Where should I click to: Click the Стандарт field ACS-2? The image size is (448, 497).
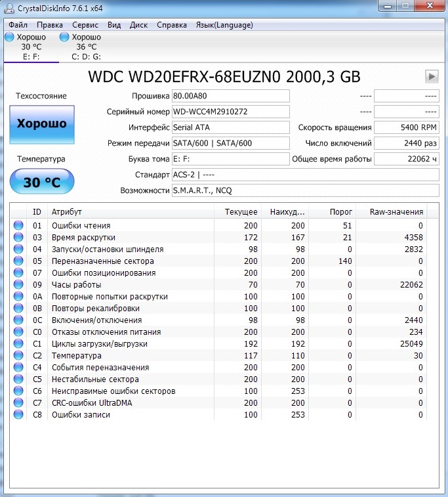(x=306, y=175)
